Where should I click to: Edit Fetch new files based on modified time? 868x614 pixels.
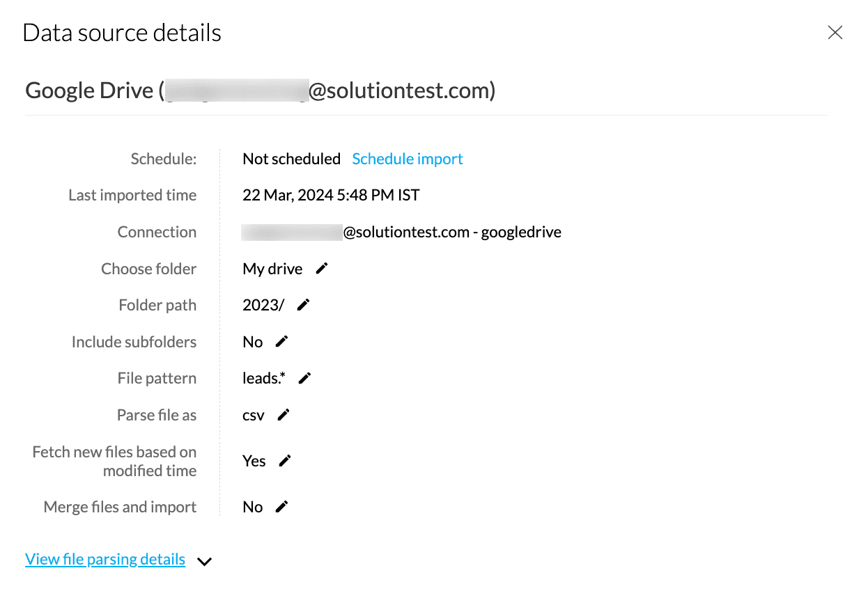point(284,461)
